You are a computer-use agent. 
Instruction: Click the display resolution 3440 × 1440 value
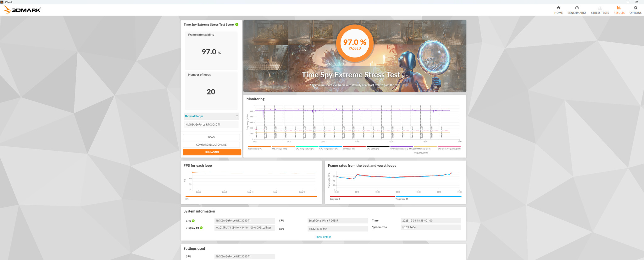click(244, 228)
